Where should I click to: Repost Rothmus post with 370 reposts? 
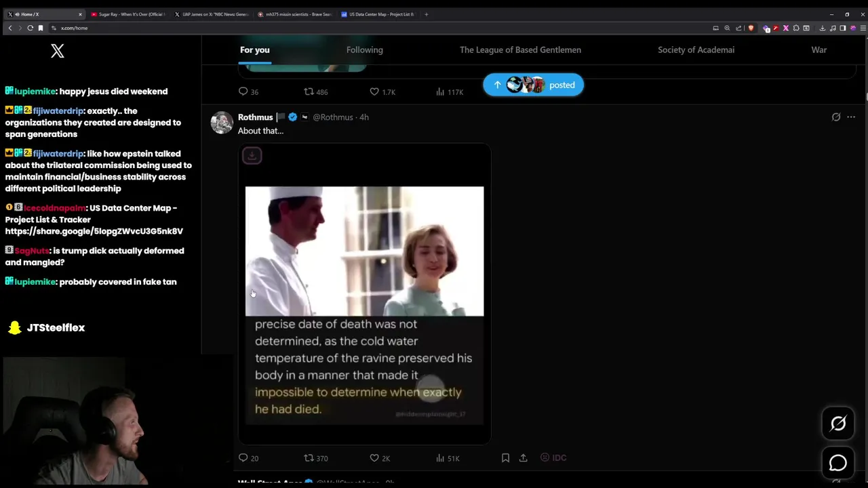tap(315, 458)
